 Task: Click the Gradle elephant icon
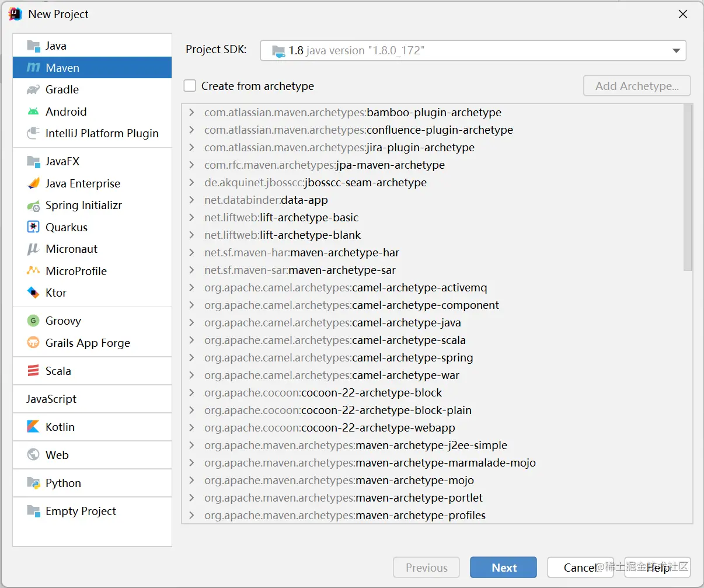point(33,89)
